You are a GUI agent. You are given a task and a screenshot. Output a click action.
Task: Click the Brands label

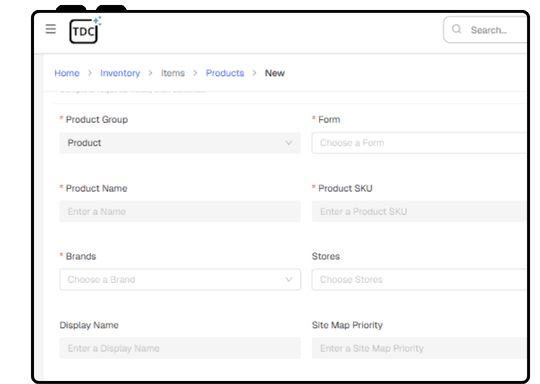[x=81, y=256]
